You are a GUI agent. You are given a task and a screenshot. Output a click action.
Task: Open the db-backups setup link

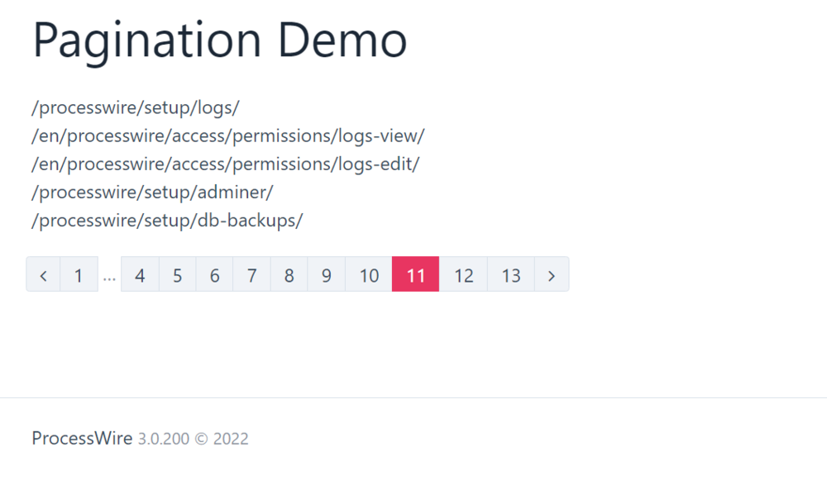[166, 220]
